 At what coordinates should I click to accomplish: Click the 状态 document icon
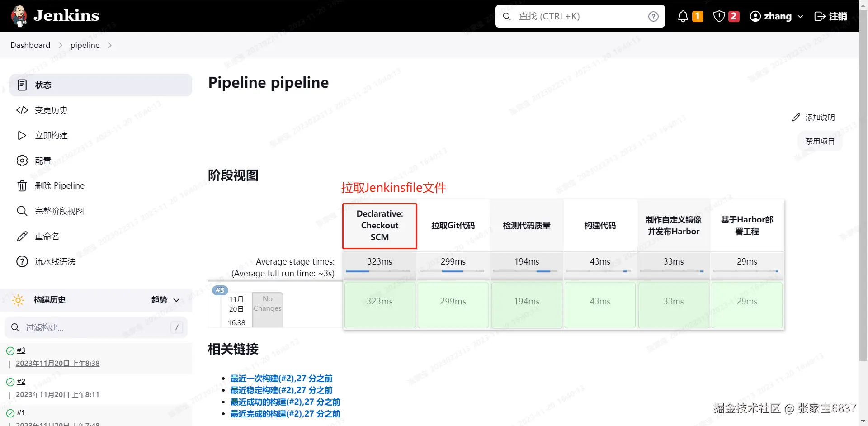(22, 85)
